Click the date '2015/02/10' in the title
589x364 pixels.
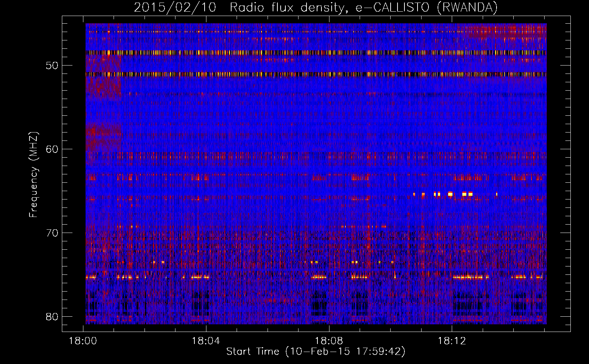[175, 7]
